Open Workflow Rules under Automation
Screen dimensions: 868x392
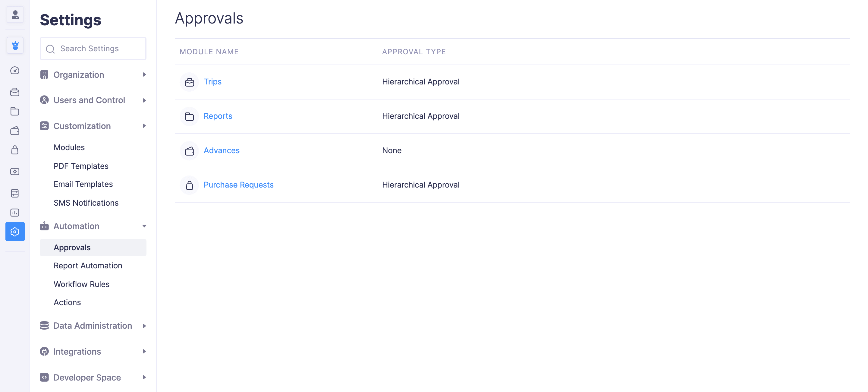click(x=82, y=284)
